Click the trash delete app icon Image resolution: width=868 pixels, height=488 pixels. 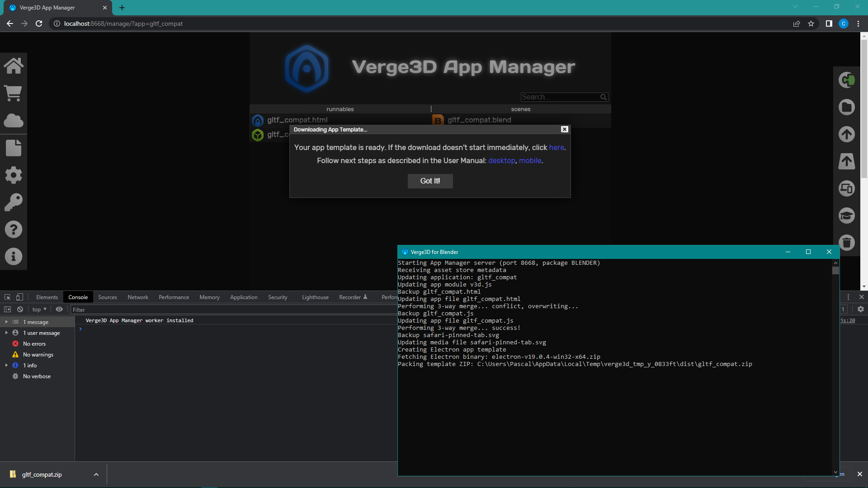[x=847, y=243]
